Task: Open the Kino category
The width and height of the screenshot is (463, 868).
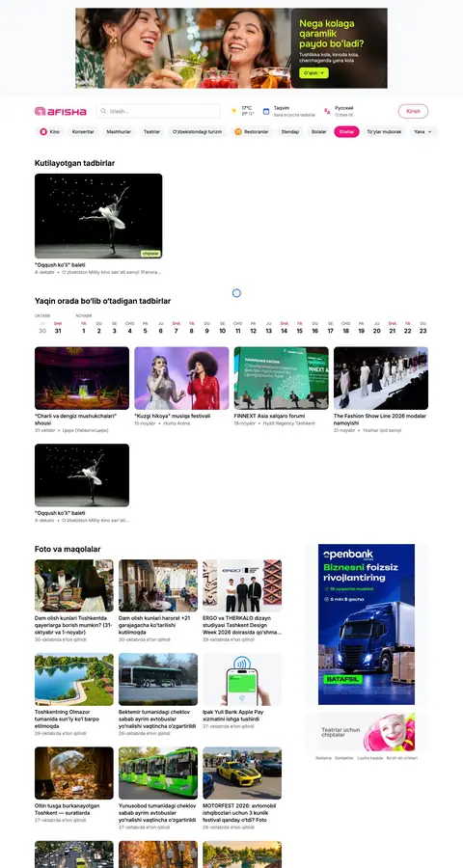Action: coord(49,132)
